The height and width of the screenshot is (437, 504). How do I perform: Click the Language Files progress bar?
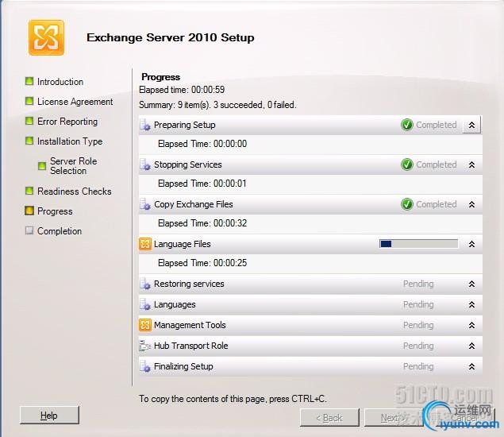[x=418, y=244]
